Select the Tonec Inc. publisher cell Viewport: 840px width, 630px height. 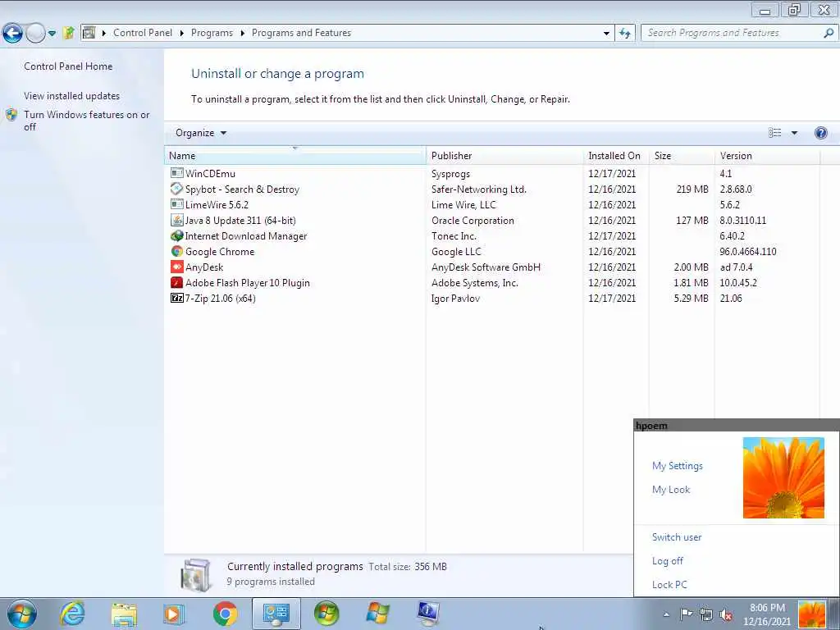click(454, 235)
